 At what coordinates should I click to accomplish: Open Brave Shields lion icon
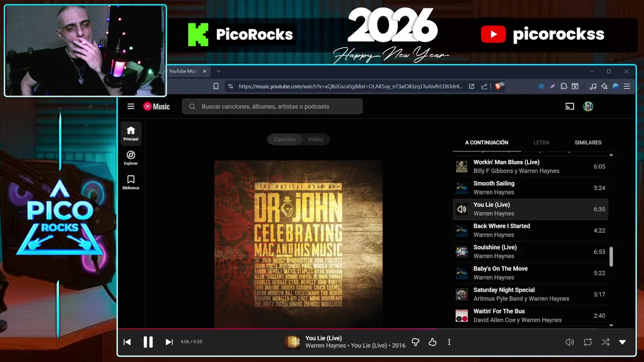500,86
